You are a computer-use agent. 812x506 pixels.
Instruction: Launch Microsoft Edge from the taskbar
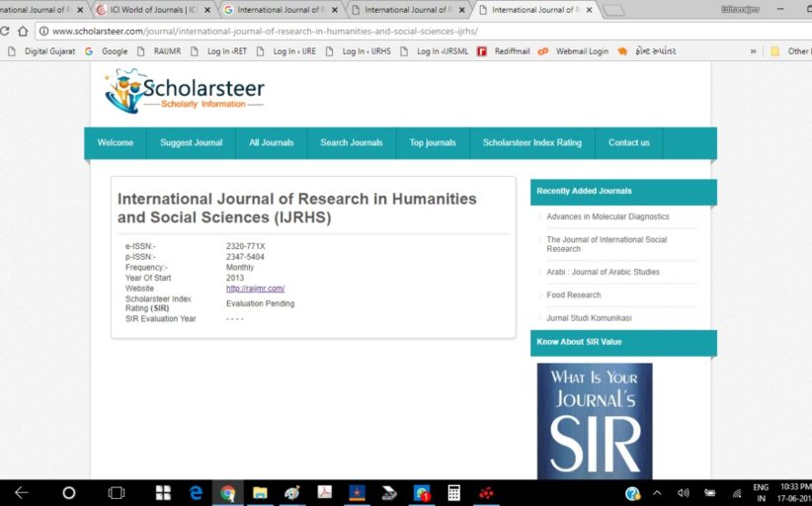click(196, 493)
